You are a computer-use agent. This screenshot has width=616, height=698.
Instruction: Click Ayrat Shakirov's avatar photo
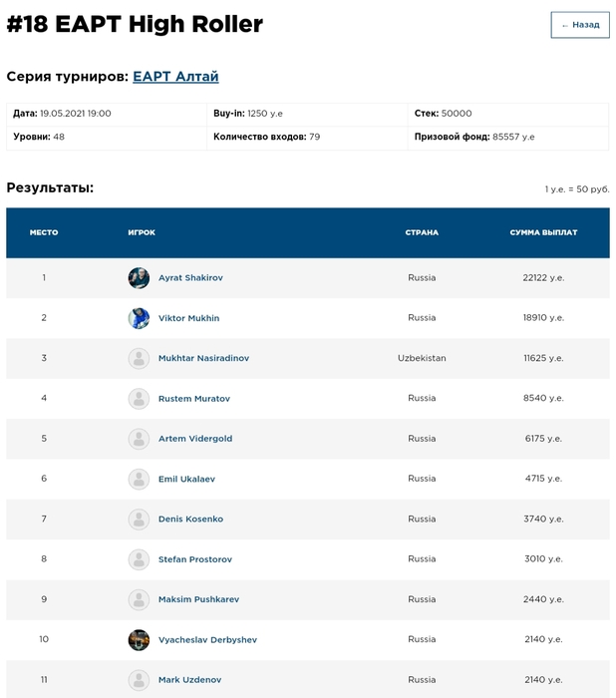(x=139, y=278)
